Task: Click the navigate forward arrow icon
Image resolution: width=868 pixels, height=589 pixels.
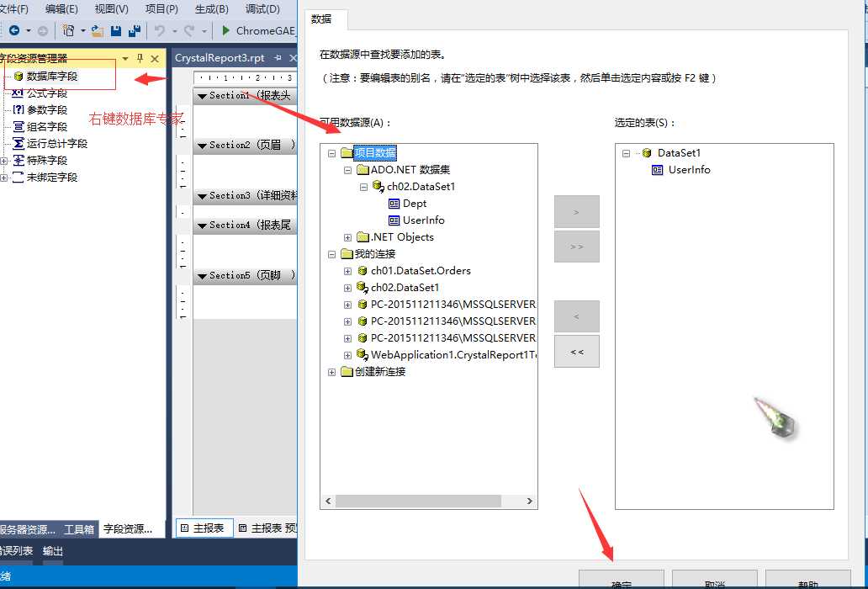Action: coord(43,31)
